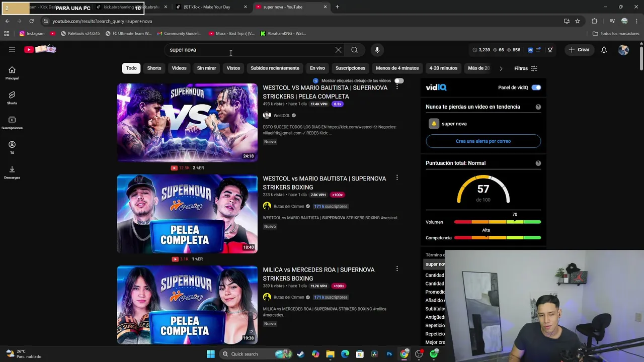This screenshot has width=644, height=362.
Task: Run search with magnifier icon
Action: tap(355, 50)
